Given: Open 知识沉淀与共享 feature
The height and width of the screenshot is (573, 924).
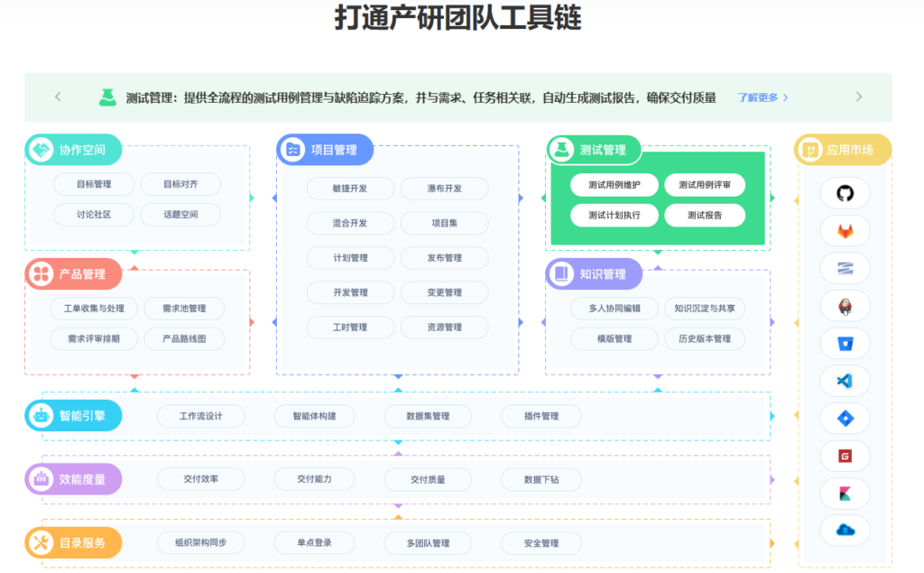Looking at the screenshot, I should coord(705,309).
